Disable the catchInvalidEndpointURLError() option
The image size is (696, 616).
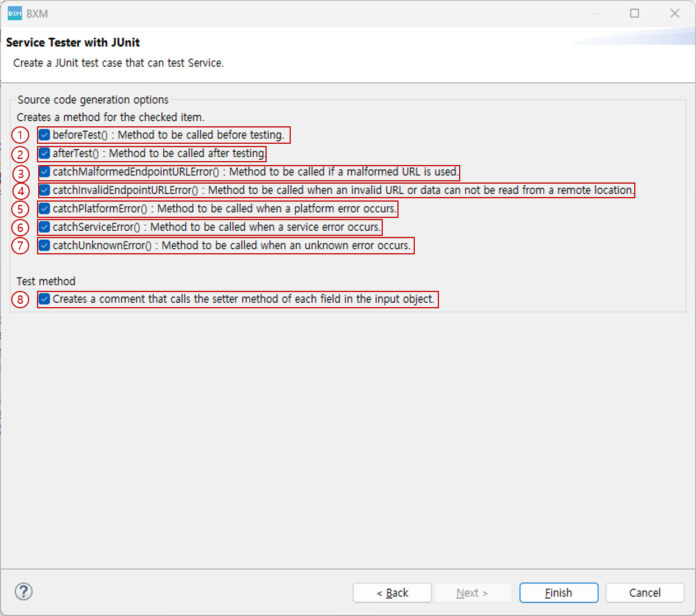(x=44, y=190)
